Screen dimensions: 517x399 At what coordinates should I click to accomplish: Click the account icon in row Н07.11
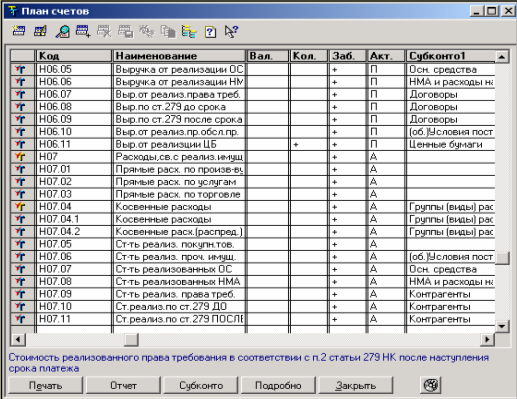tap(20, 319)
